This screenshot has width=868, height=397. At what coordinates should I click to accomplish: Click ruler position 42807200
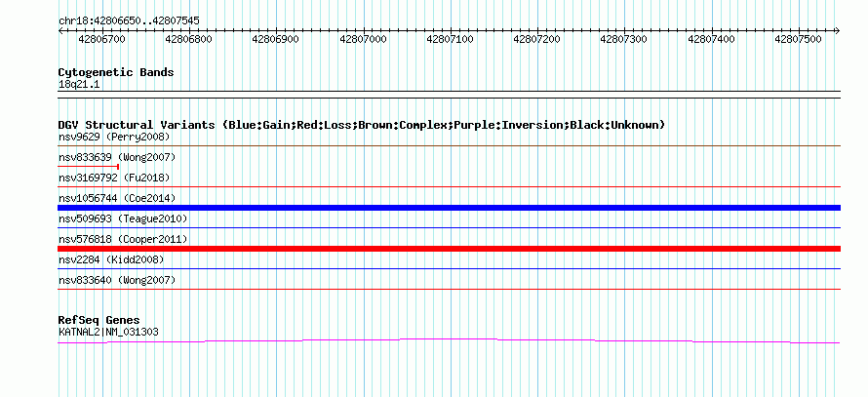pyautogui.click(x=537, y=39)
